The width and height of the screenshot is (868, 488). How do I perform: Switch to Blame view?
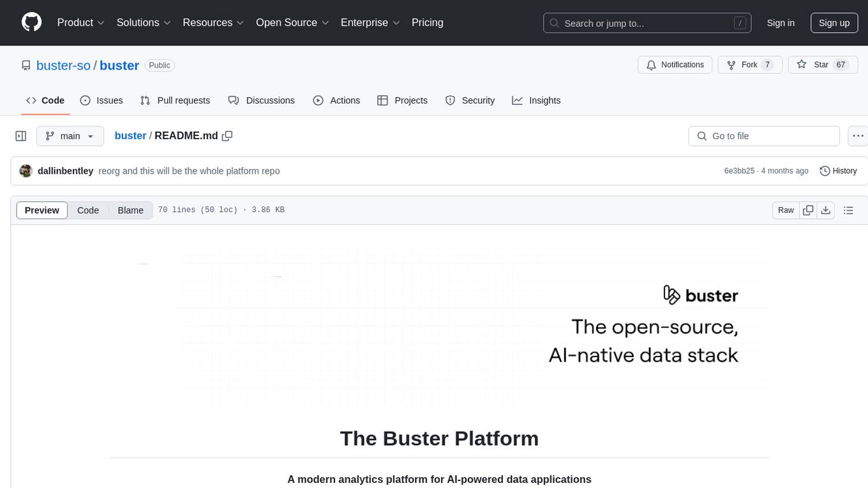coord(130,210)
